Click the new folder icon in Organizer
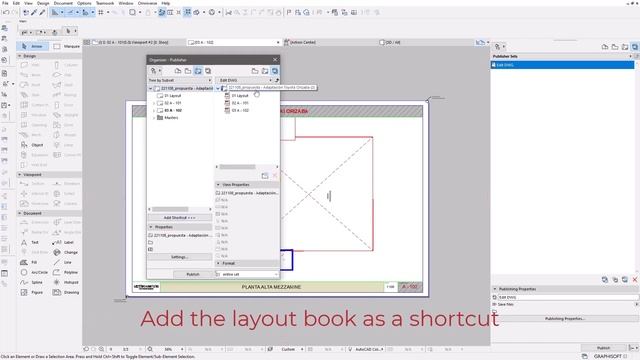The height and width of the screenshot is (360, 640). click(x=265, y=176)
